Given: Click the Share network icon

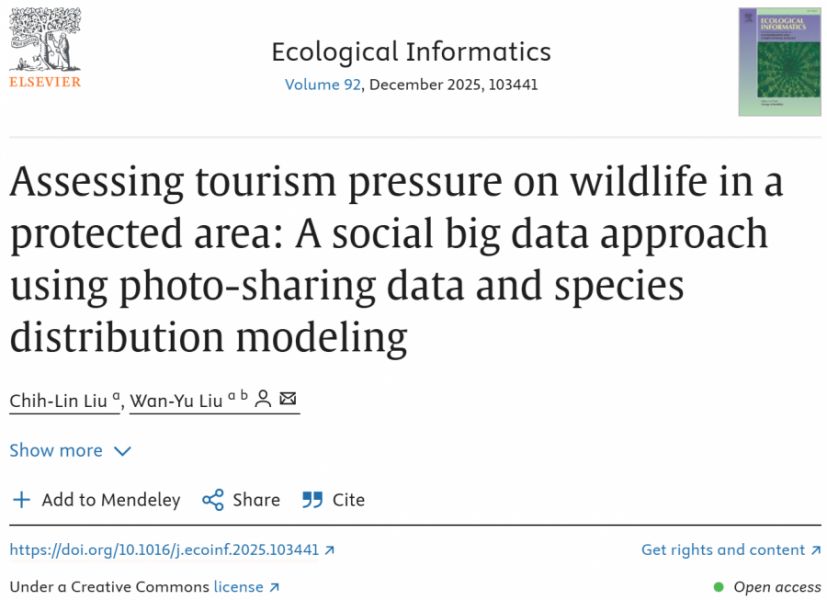Looking at the screenshot, I should [213, 500].
